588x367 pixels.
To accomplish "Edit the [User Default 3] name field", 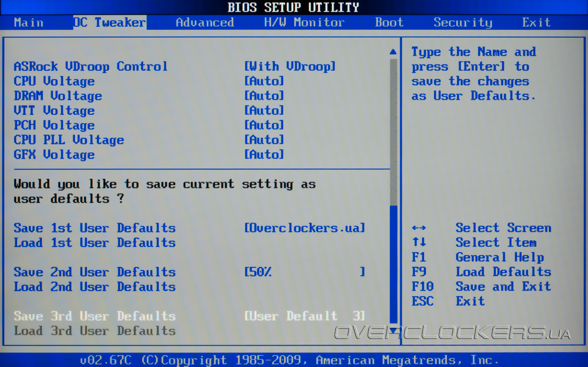I will pos(305,316).
